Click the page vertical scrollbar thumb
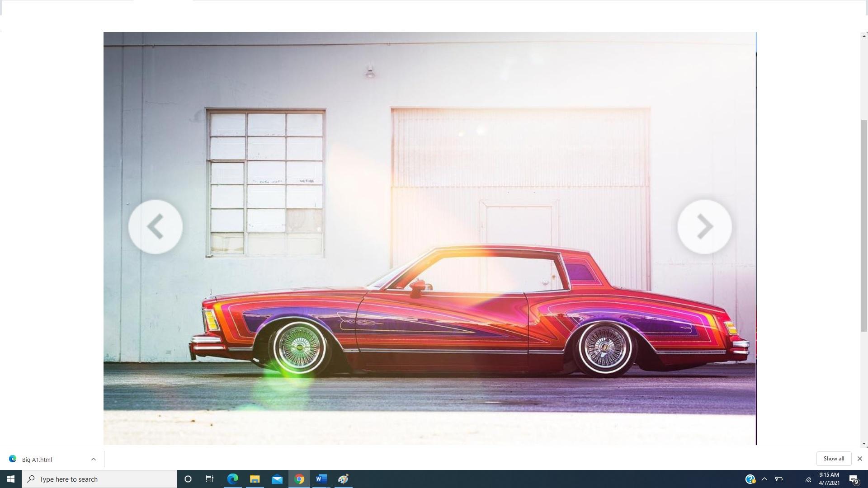 (864, 226)
